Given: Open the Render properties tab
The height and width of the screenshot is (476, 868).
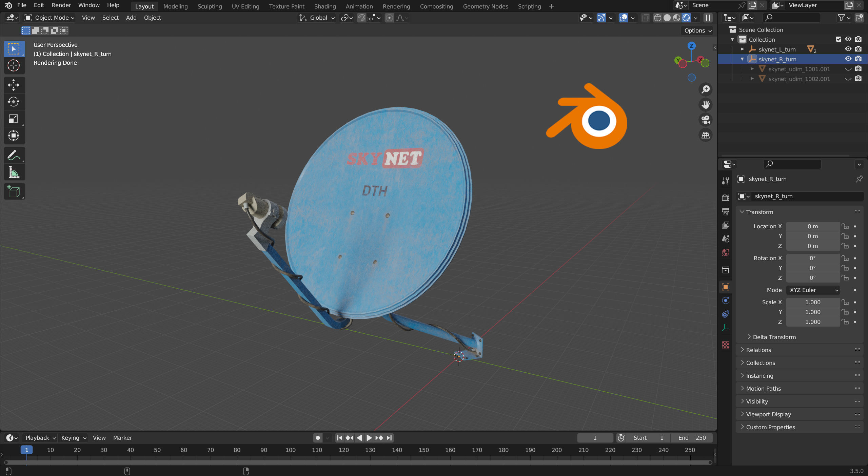Looking at the screenshot, I should pyautogui.click(x=726, y=198).
